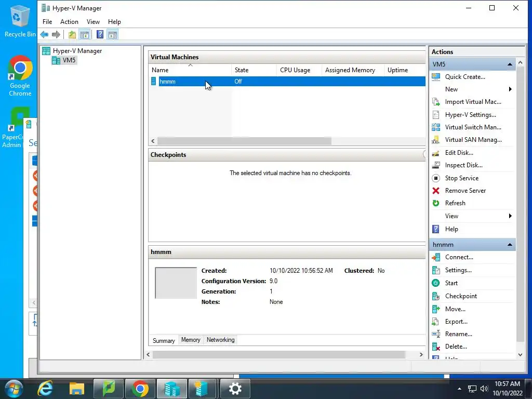The width and height of the screenshot is (532, 399).
Task: Click the Forward arrow toolbar icon
Action: click(x=56, y=34)
